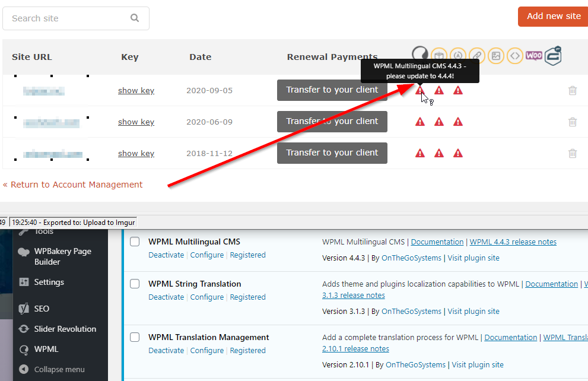This screenshot has height=381, width=588.
Task: Click Registered under WPML Multilingual CMS
Action: coord(248,255)
